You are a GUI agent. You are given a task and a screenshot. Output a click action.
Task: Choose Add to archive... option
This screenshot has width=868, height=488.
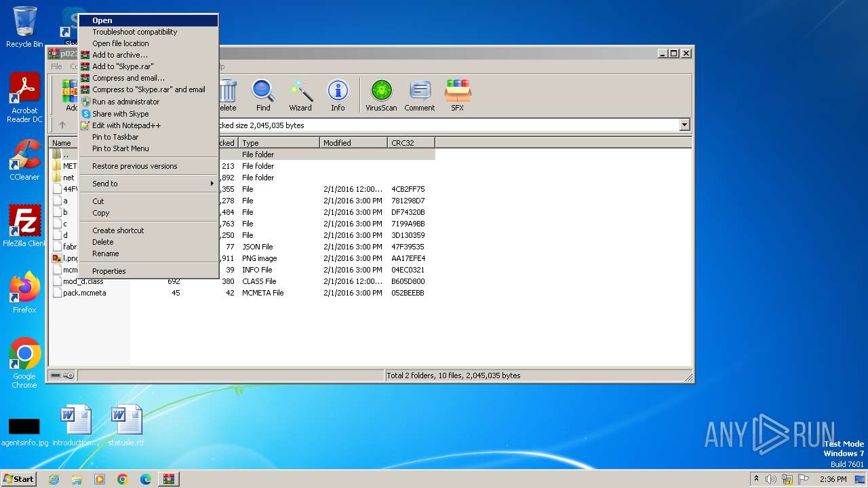tap(149, 55)
